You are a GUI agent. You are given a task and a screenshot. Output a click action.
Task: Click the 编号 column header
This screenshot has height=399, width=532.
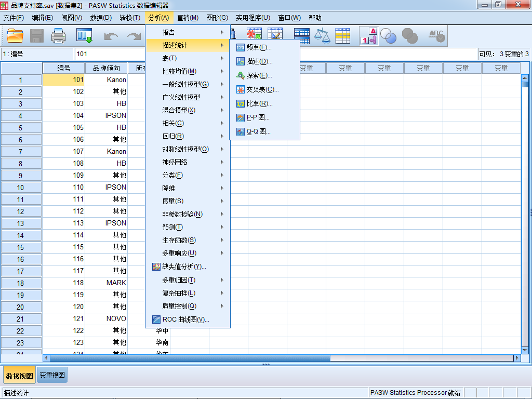click(x=63, y=68)
